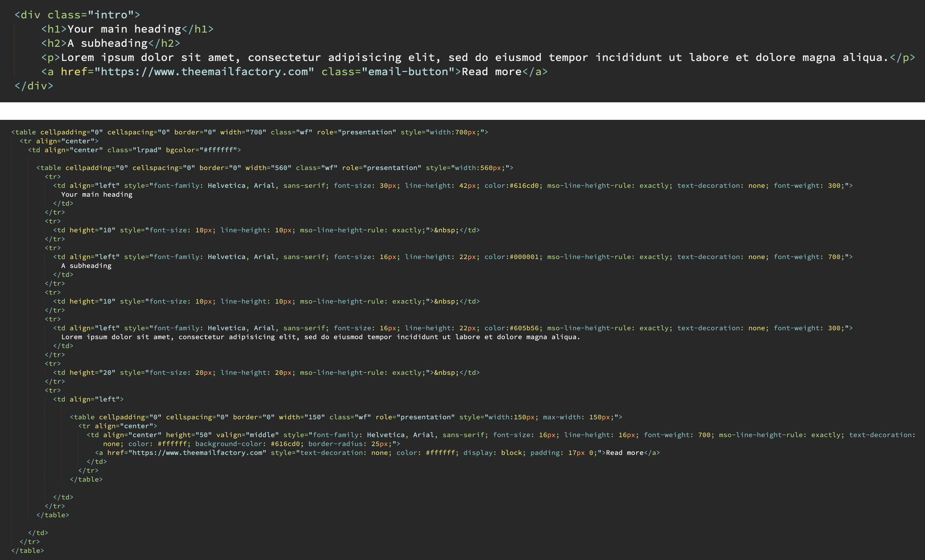
Task: Click the class="email-button" attribute
Action: tap(388, 71)
